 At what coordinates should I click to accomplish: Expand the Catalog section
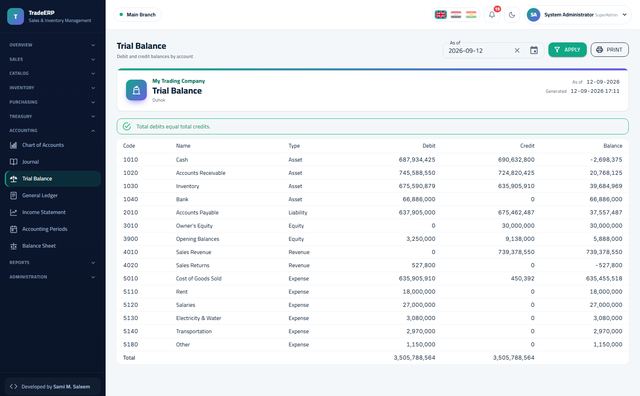coord(52,73)
